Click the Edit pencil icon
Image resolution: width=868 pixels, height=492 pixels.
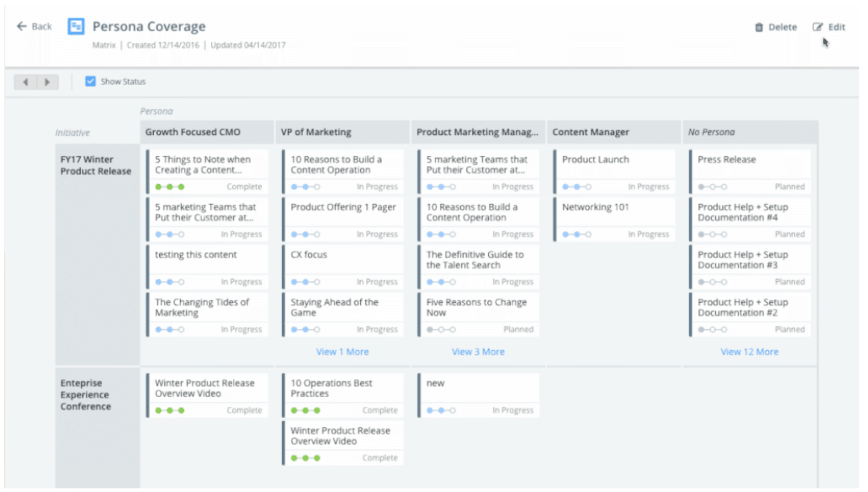point(817,27)
